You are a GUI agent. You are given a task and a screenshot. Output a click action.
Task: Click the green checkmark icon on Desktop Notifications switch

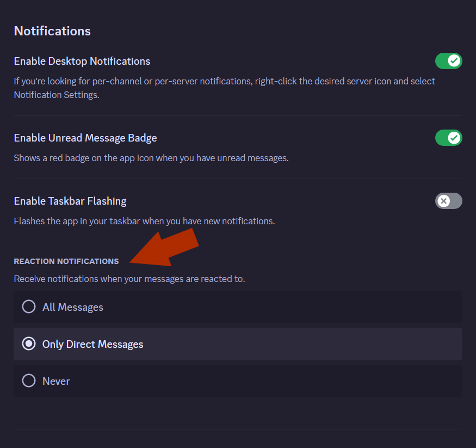coord(454,61)
